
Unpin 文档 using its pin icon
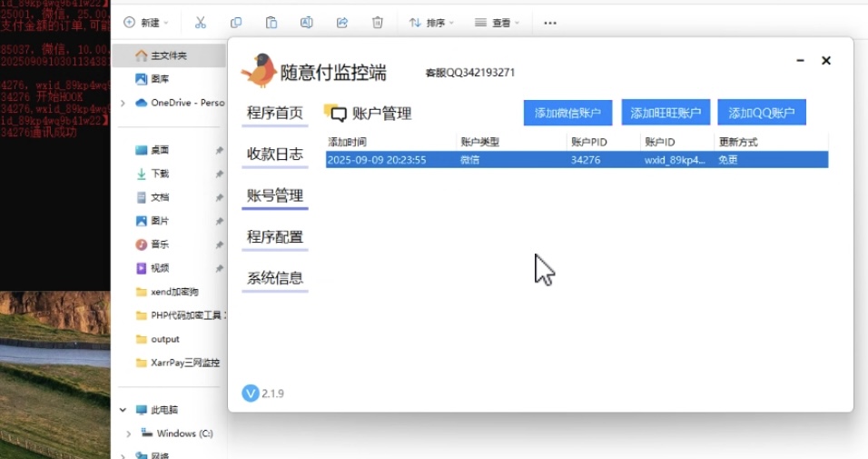[x=219, y=198]
